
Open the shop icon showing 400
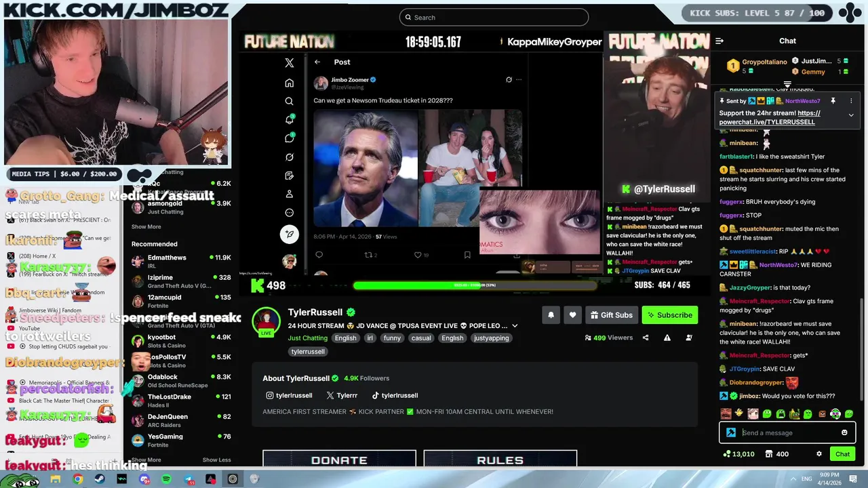point(776,454)
